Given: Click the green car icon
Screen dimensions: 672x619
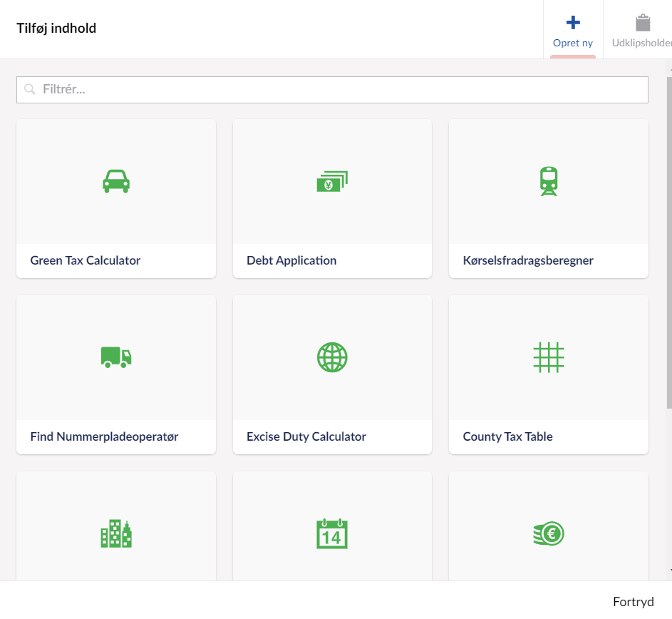Looking at the screenshot, I should coord(115,181).
